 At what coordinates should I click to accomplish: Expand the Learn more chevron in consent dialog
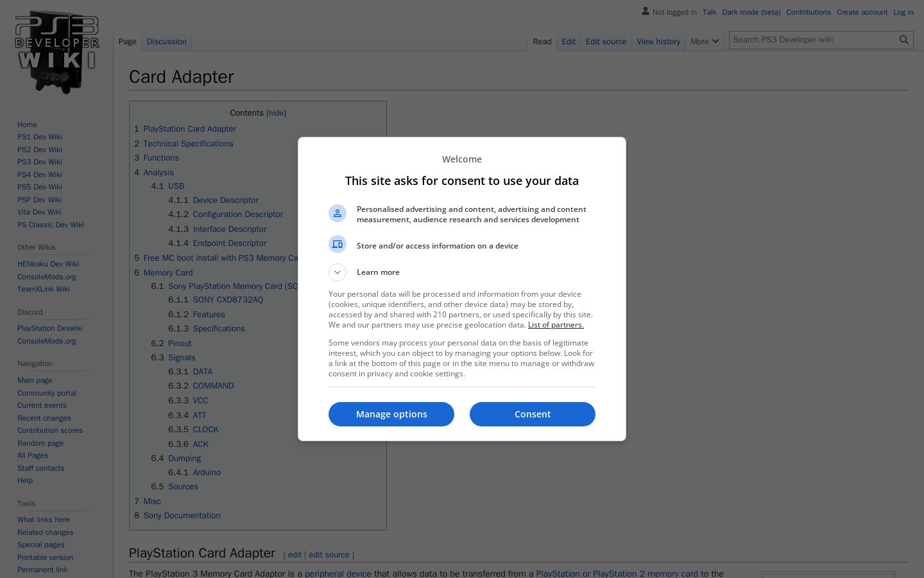tap(338, 272)
